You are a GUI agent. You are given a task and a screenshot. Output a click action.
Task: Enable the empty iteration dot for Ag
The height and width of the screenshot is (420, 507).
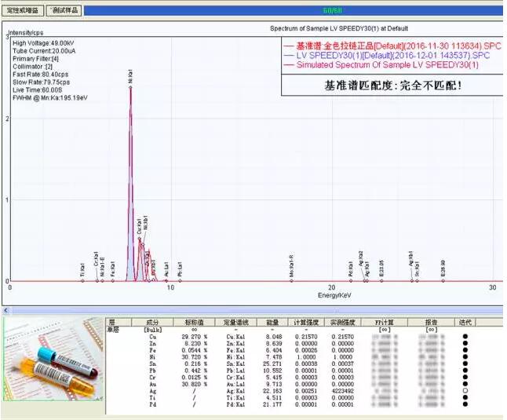click(465, 391)
